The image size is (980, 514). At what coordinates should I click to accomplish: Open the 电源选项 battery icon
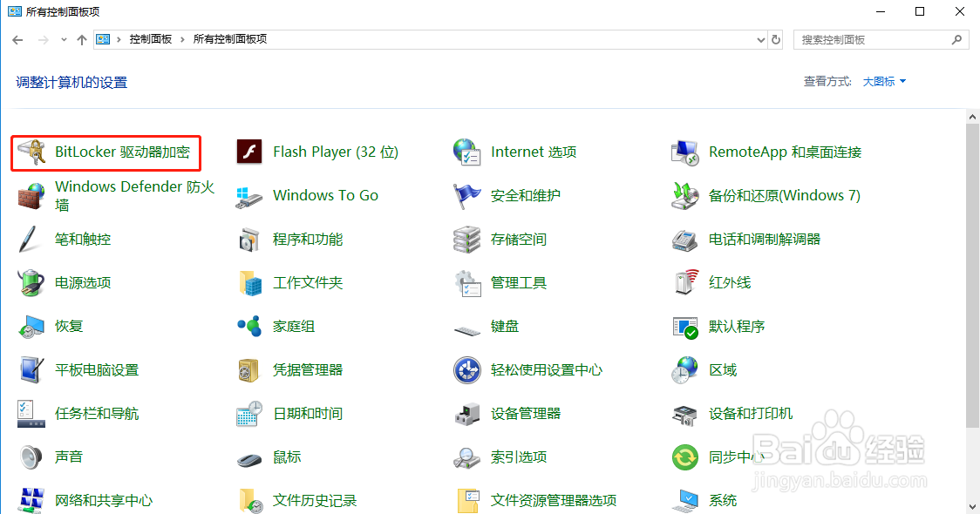[x=31, y=283]
